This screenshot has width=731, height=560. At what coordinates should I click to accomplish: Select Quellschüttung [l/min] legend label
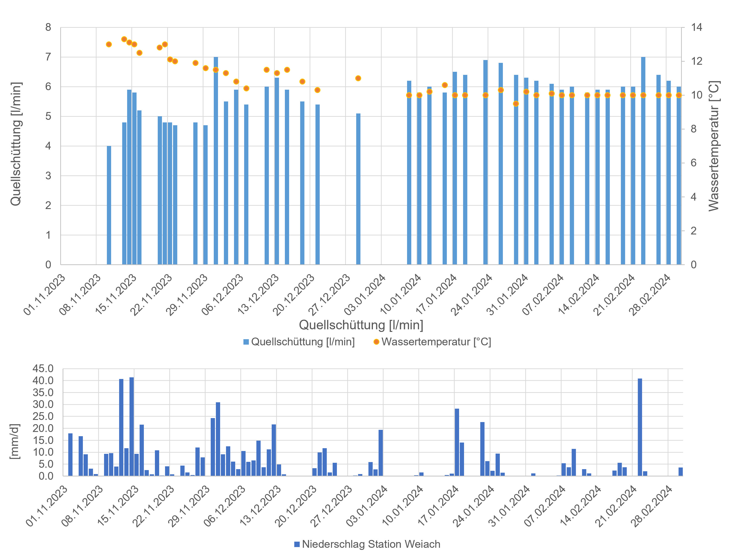click(x=303, y=342)
